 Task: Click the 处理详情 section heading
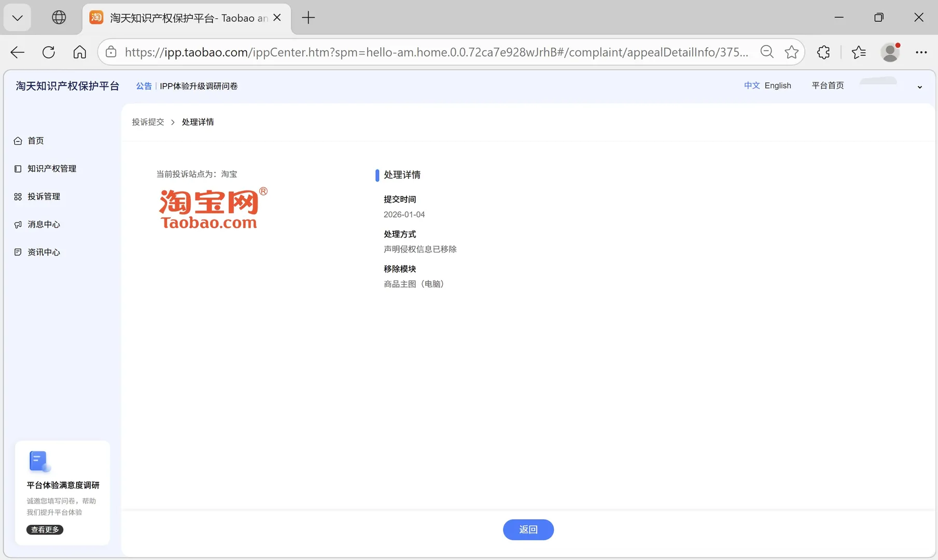coord(402,175)
